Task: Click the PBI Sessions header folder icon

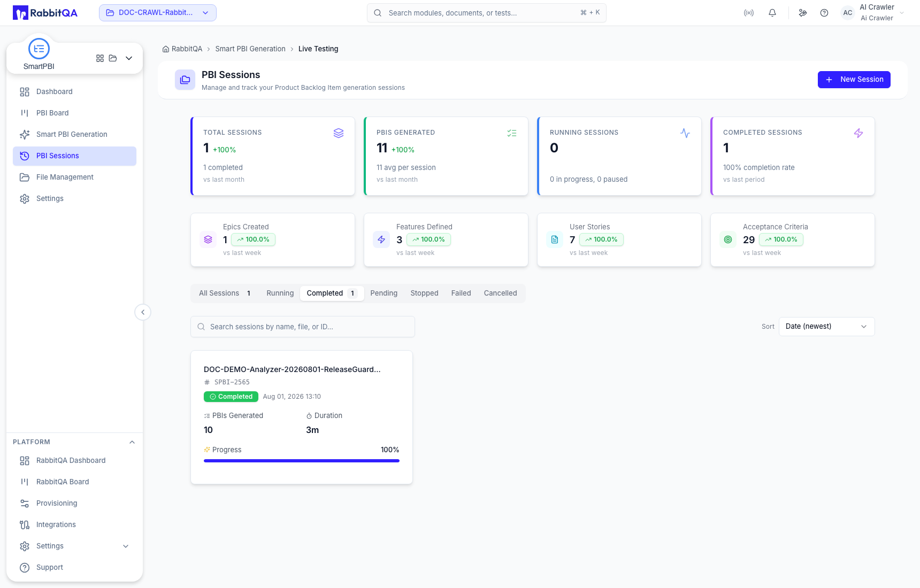Action: [185, 80]
